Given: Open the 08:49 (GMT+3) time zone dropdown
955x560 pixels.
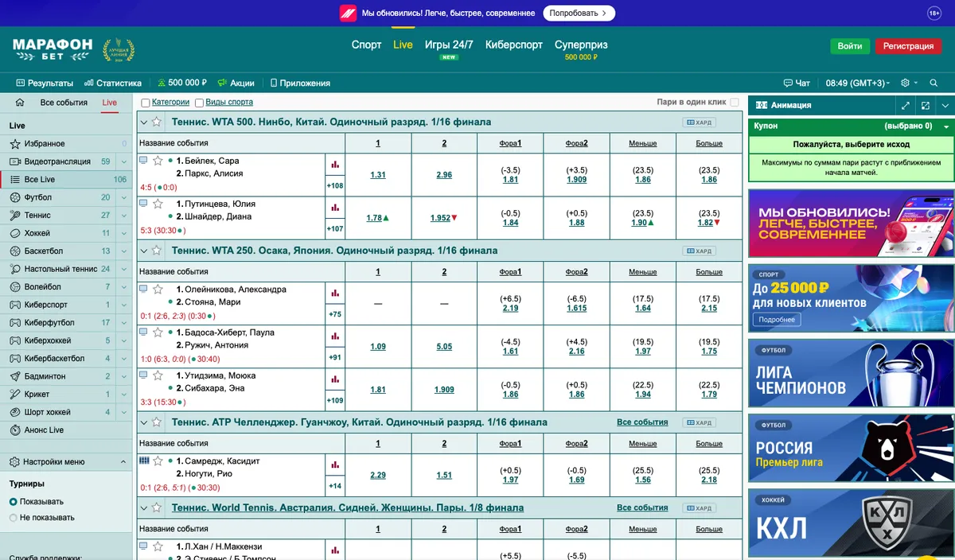Looking at the screenshot, I should tap(859, 83).
